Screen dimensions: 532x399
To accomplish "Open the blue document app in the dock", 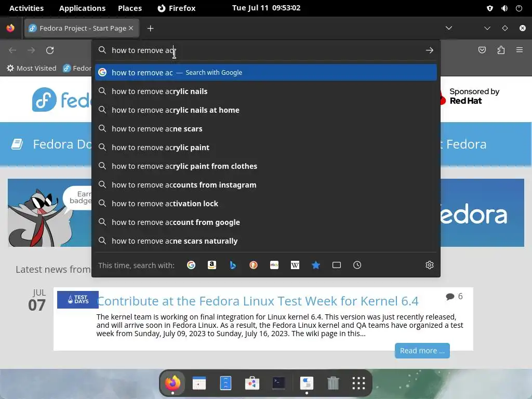I will pos(225,383).
